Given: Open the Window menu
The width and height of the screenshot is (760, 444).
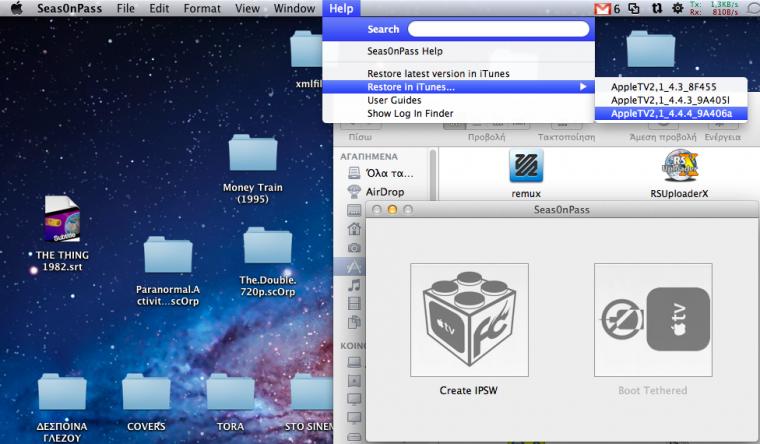Looking at the screenshot, I should pos(294,8).
